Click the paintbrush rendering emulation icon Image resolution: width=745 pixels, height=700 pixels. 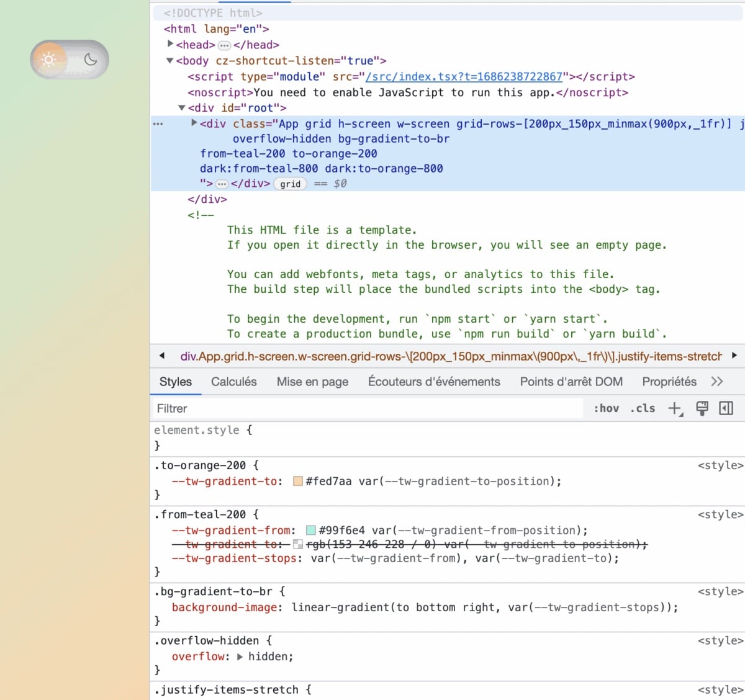tap(702, 408)
